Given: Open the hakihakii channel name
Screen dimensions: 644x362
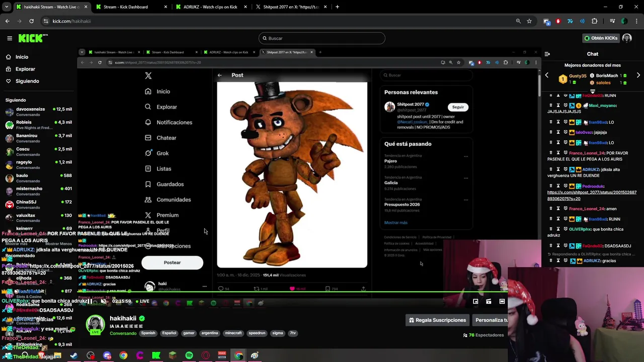Looking at the screenshot, I should tap(123, 318).
